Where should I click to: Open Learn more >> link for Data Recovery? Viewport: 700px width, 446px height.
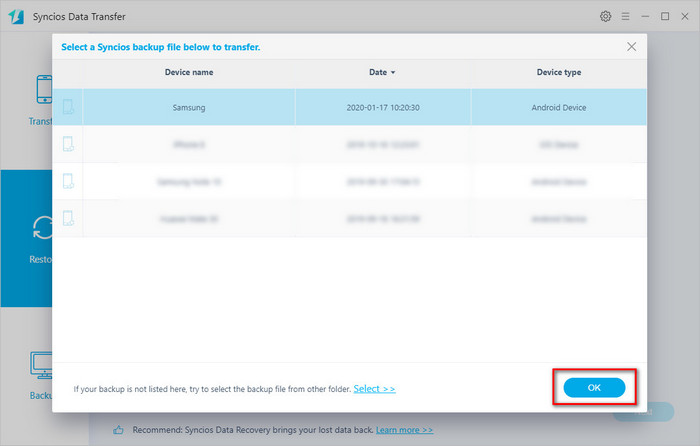[x=404, y=430]
